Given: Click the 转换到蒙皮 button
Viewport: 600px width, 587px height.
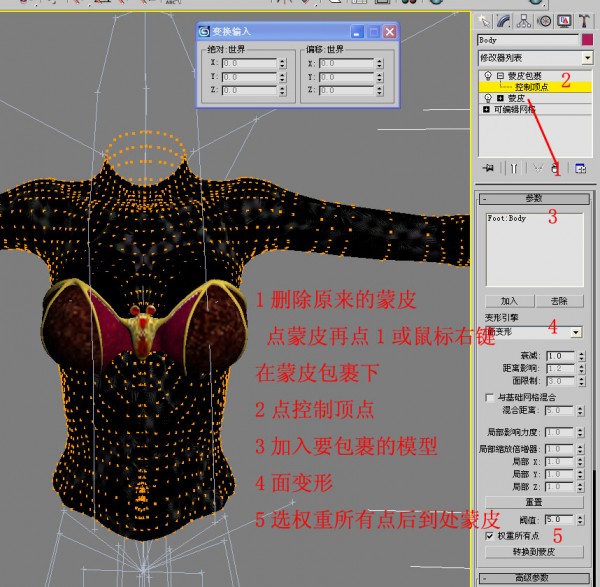Looking at the screenshot, I should tap(534, 552).
